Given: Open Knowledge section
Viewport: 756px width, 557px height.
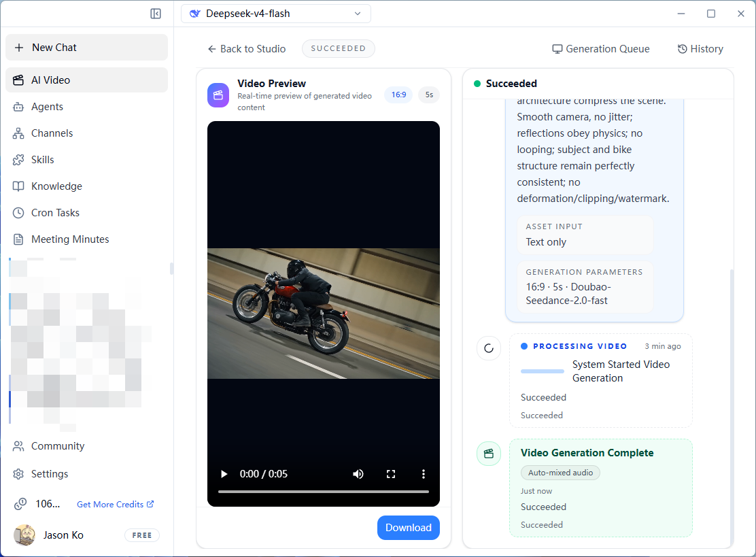Looking at the screenshot, I should (x=87, y=186).
